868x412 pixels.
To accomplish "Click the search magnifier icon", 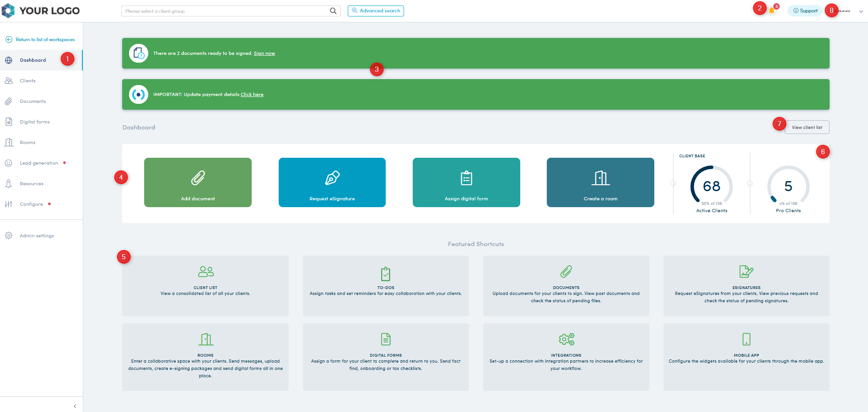I will point(333,11).
